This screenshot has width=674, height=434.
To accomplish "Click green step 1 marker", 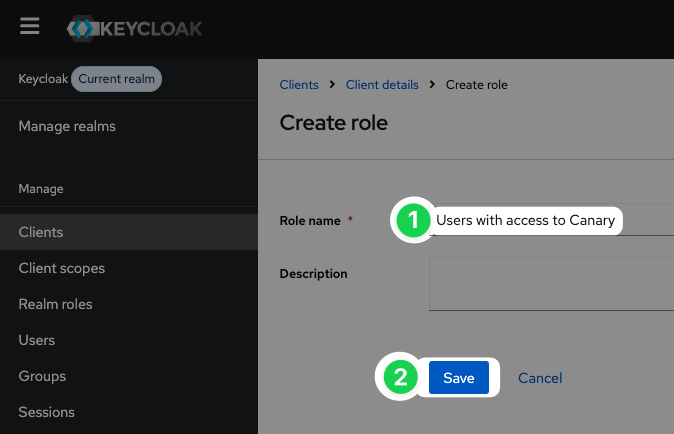I will [x=413, y=220].
